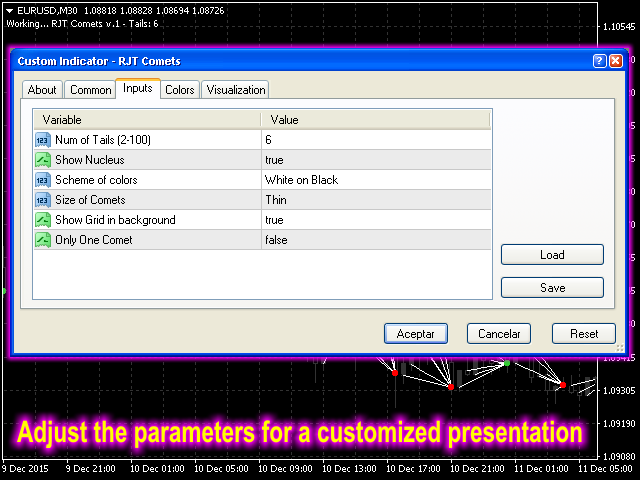This screenshot has height=480, width=640.
Task: Open the Common tab
Action: (90, 89)
